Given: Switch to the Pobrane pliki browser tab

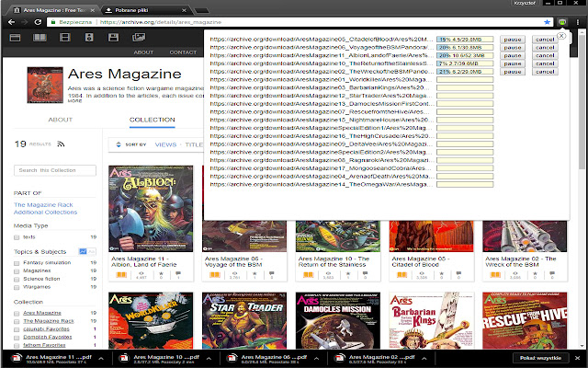Looking at the screenshot, I should coord(145,10).
